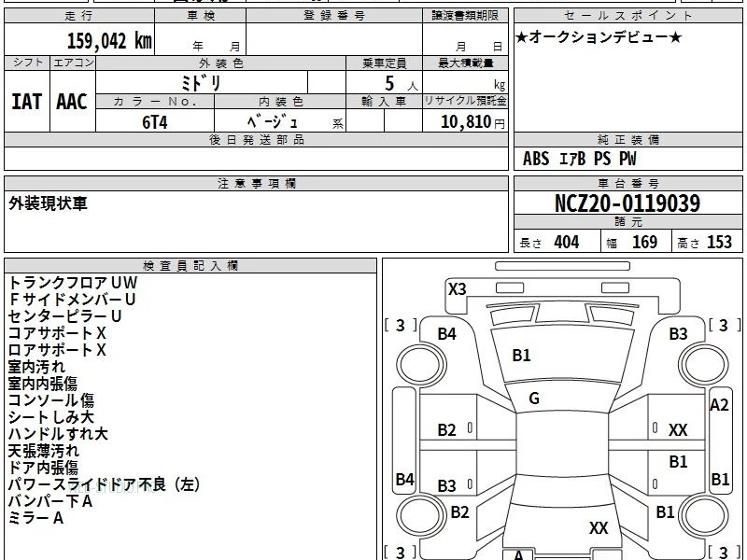Click note パワースライドドア不良（左）
Image resolution: width=747 pixels, height=560 pixels.
coord(105,484)
